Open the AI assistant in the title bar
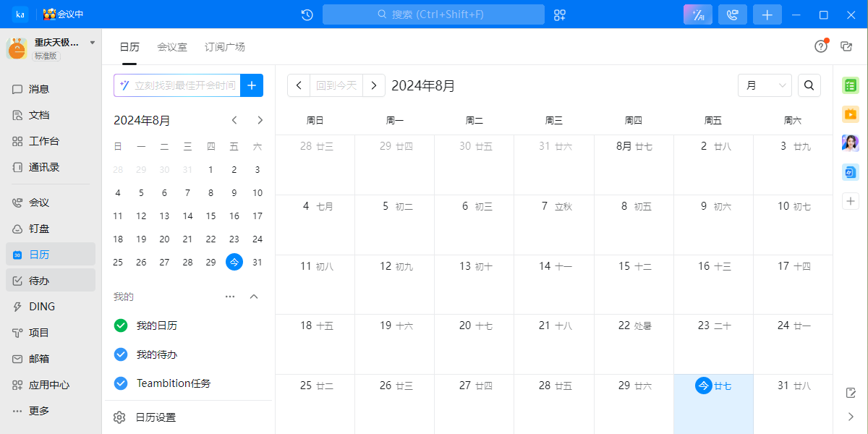Image resolution: width=868 pixels, height=434 pixels. tap(697, 14)
